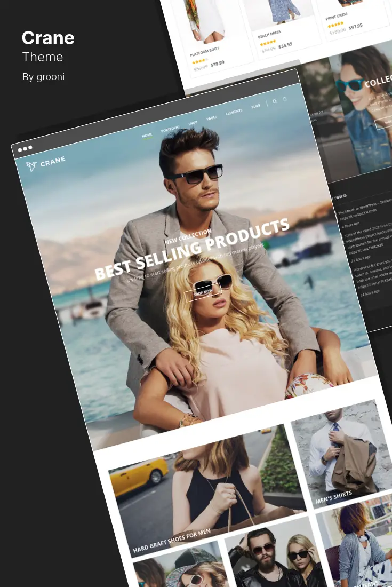
Task: Click the BEST SELLING PRODUCTS headline
Action: point(192,249)
